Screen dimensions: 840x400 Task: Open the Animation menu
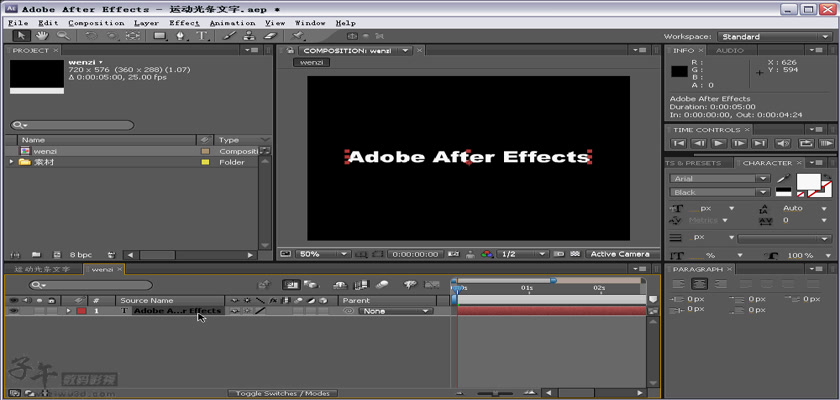(x=232, y=23)
